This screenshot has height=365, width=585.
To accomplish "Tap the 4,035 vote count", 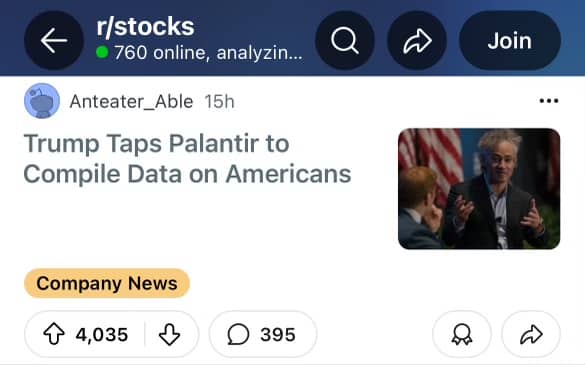I will (x=102, y=334).
